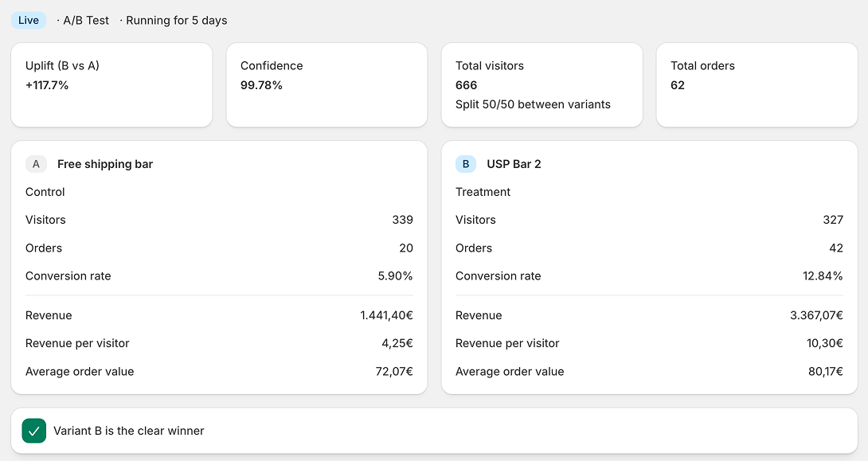Viewport: 868px width, 461px height.
Task: Click the variant B badge
Action: 466,164
